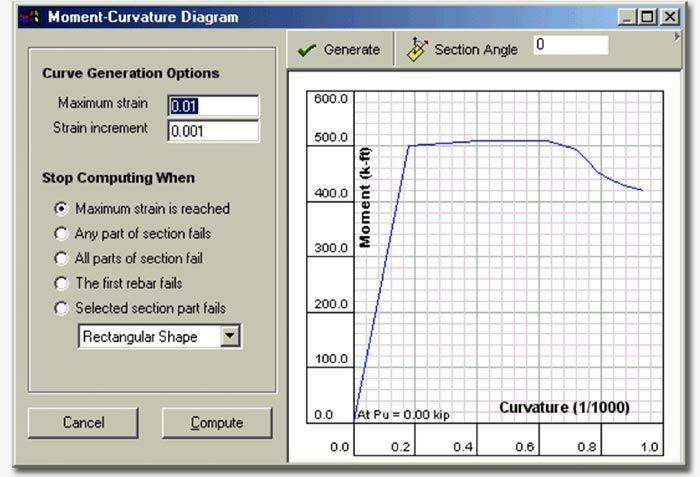
Task: Click the Section Angle pencil icon
Action: (x=418, y=50)
